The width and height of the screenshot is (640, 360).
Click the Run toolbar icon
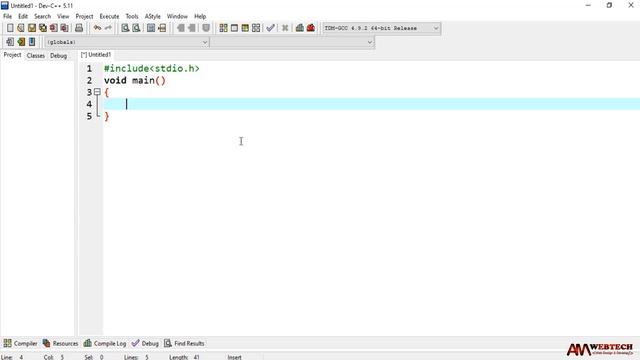pyautogui.click(x=234, y=28)
